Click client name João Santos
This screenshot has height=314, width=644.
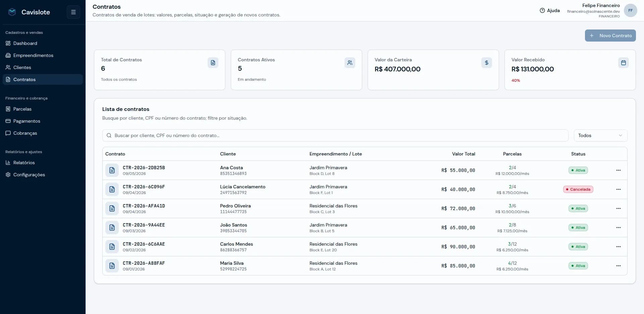pos(233,225)
